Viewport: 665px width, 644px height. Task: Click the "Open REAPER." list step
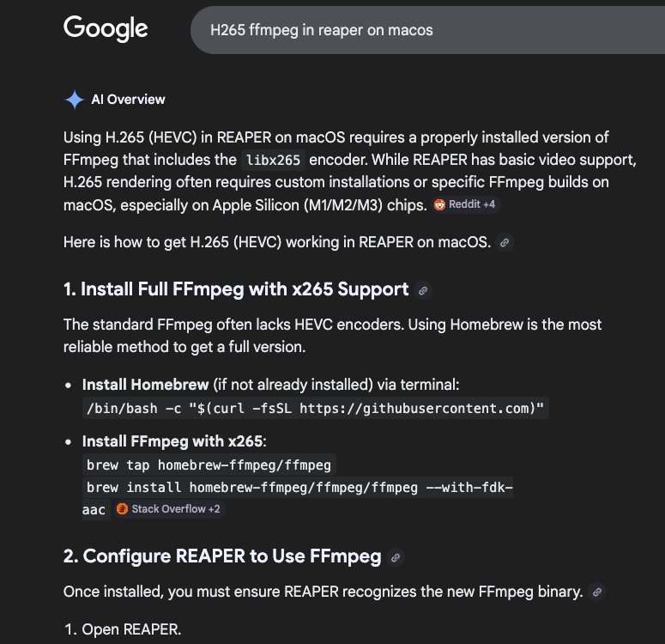coord(131,629)
